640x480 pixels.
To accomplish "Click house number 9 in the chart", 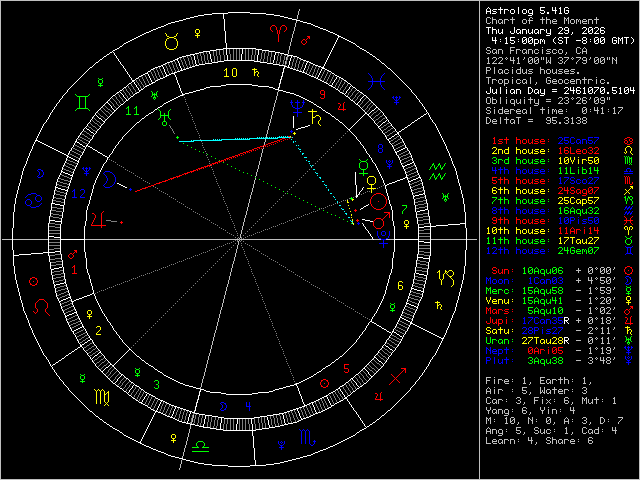I will (x=323, y=95).
